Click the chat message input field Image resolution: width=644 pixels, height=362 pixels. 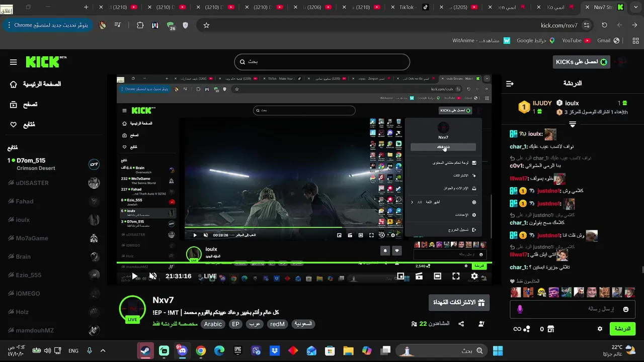click(573, 309)
